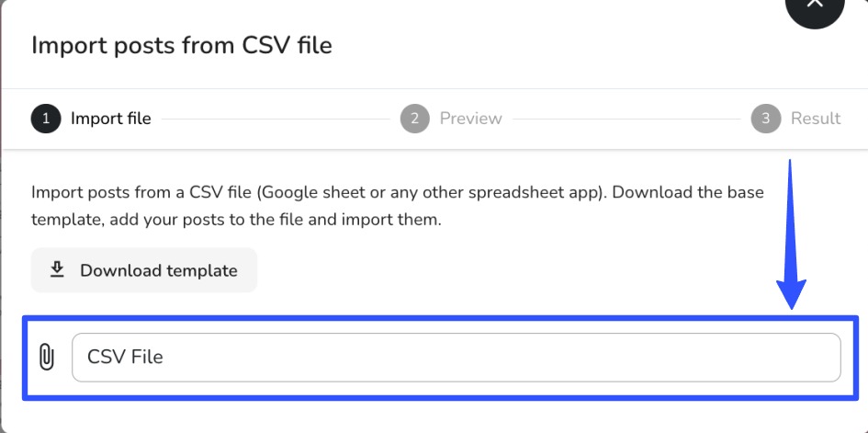Go to the Import file step
The width and height of the screenshot is (868, 433).
tap(110, 119)
